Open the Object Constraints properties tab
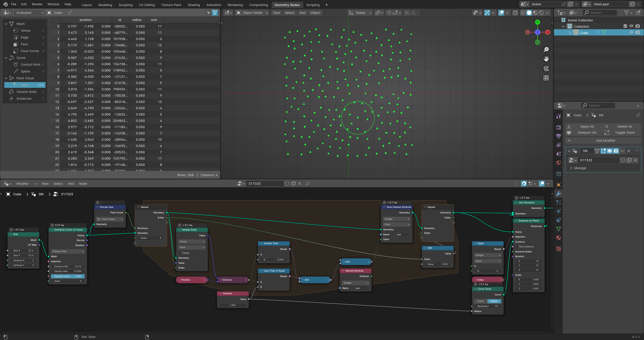This screenshot has height=340, width=644. pos(558,220)
